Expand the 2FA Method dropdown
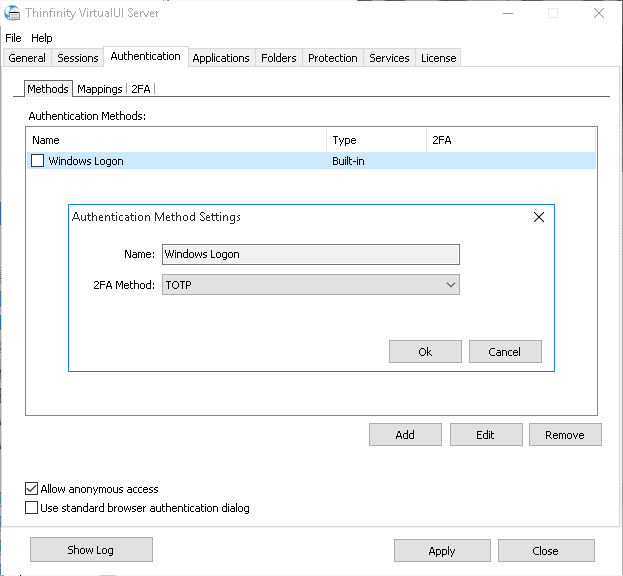This screenshot has height=576, width=623. [450, 285]
